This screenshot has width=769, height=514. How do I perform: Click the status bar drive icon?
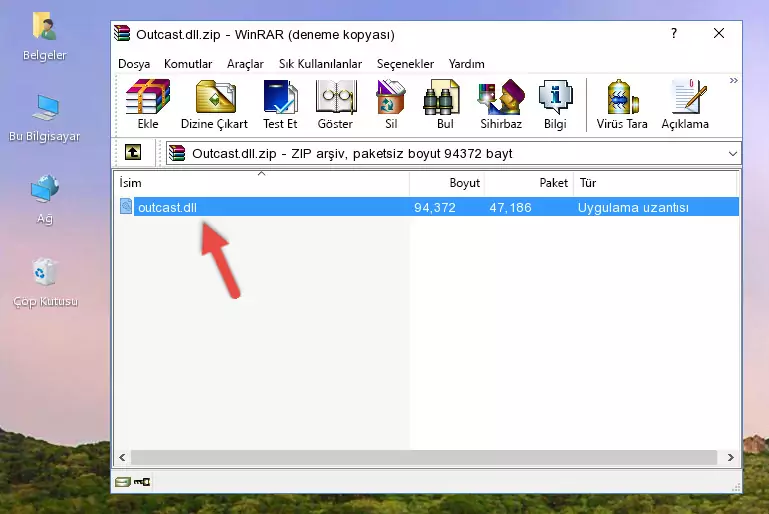123,482
